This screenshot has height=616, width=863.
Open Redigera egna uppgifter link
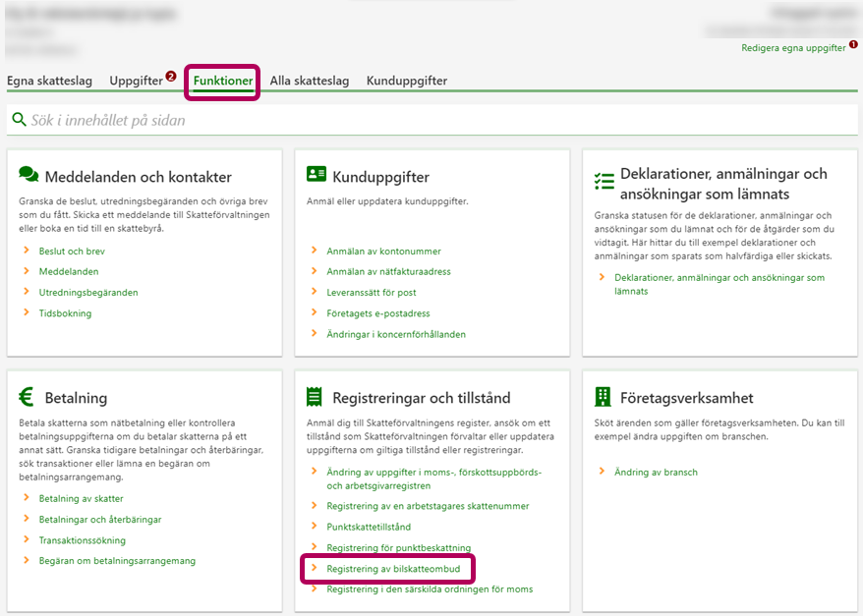click(x=792, y=47)
